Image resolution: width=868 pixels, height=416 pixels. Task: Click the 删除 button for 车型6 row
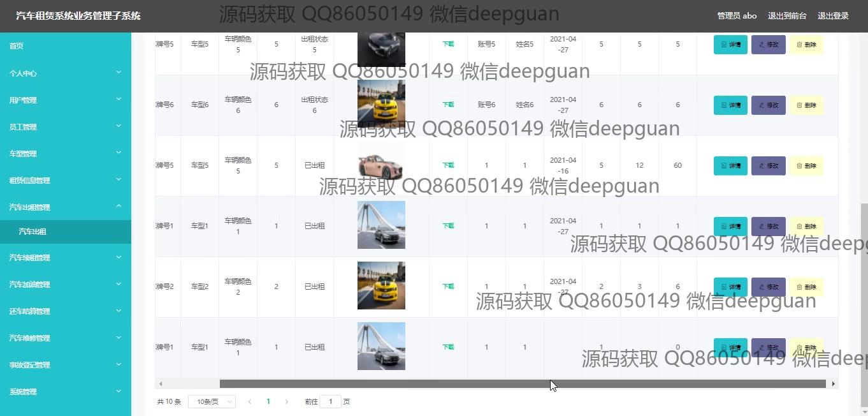click(806, 105)
